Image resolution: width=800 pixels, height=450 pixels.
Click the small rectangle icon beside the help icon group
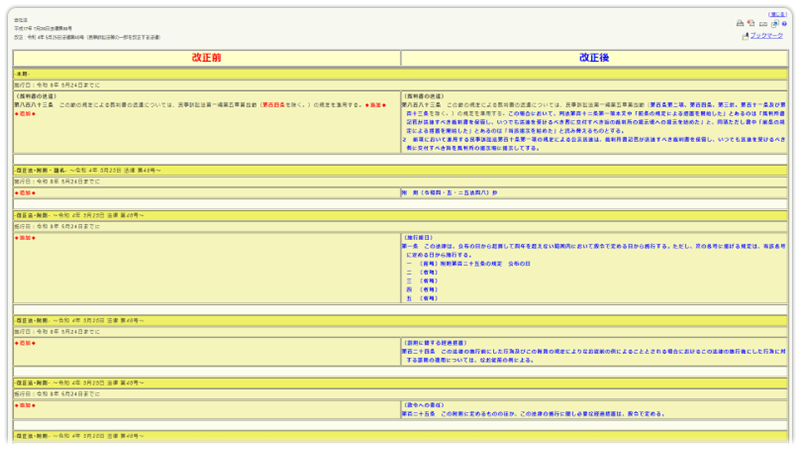762,23
